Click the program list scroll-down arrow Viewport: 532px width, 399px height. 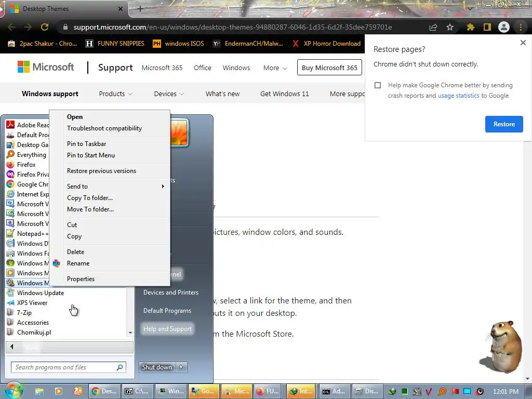coord(130,333)
